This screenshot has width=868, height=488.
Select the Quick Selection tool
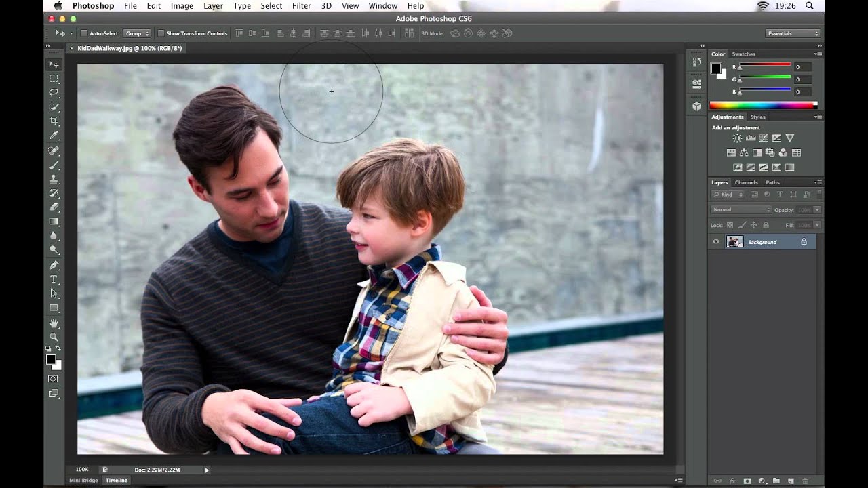pyautogui.click(x=54, y=107)
